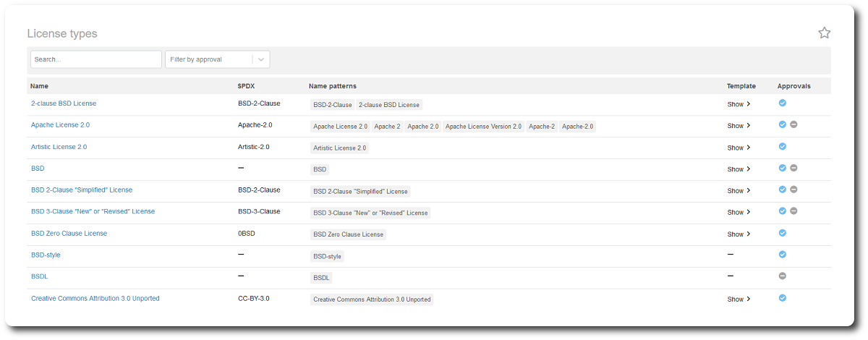Click gray denied icon in BSD 3-Clause row

point(793,211)
